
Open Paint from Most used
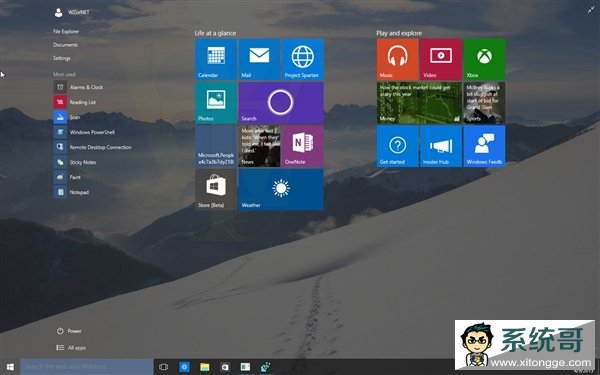click(x=67, y=177)
